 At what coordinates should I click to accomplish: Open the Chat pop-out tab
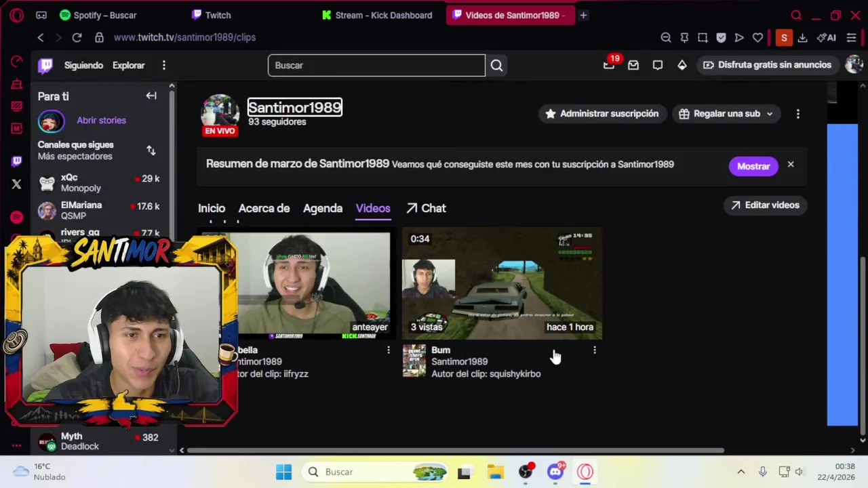click(x=426, y=208)
